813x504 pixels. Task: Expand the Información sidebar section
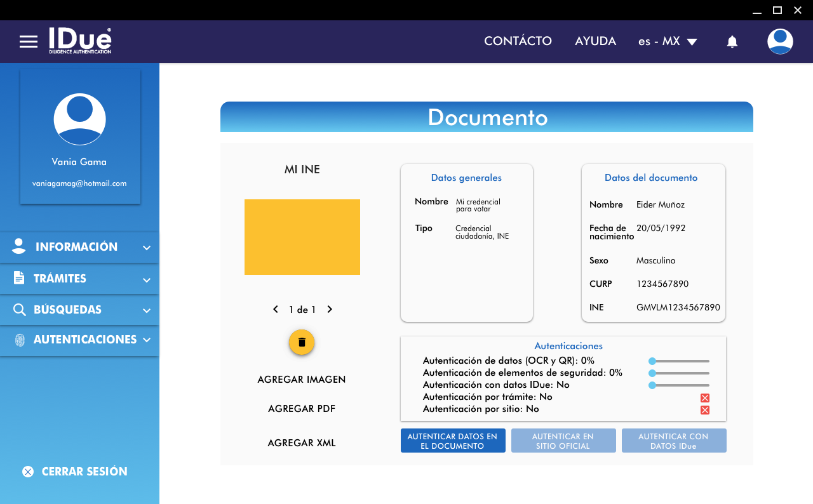pyautogui.click(x=79, y=248)
